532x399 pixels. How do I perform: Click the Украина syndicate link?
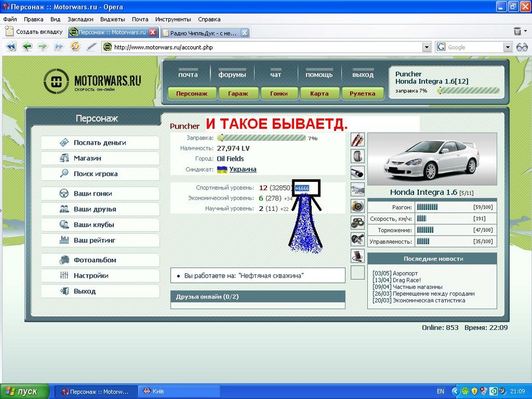point(243,169)
